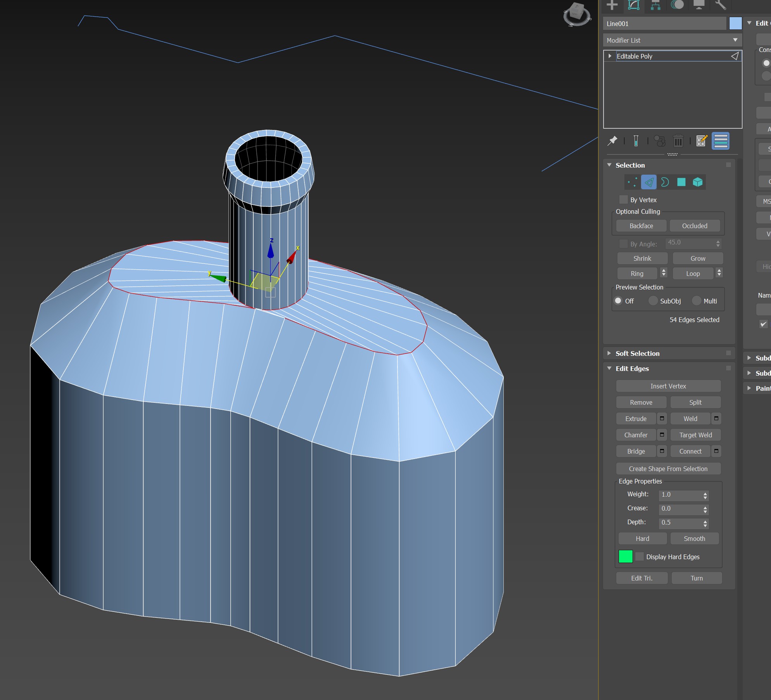This screenshot has height=700, width=771.
Task: Select the Polygon sub-object level icon
Action: [681, 182]
